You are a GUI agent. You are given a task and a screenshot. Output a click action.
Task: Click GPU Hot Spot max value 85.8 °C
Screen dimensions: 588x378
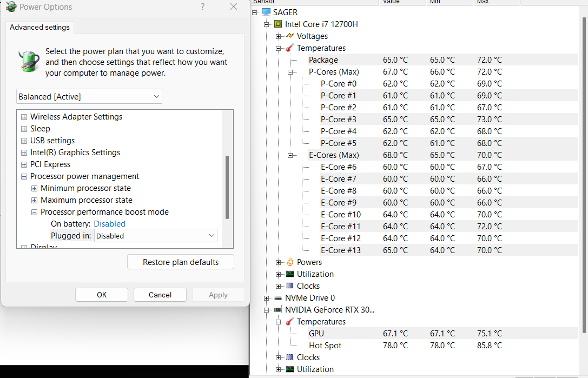point(490,346)
